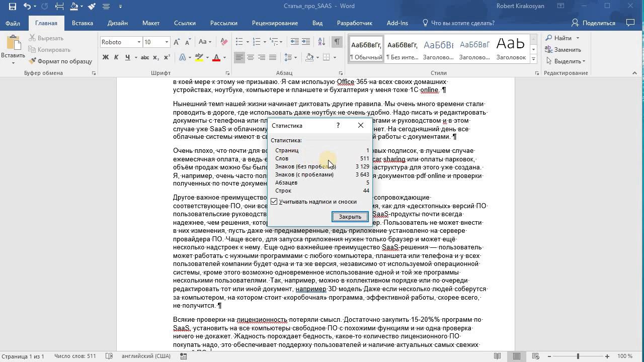The width and height of the screenshot is (644, 362).
Task: Expand the Styles gallery
Action: coord(533,58)
